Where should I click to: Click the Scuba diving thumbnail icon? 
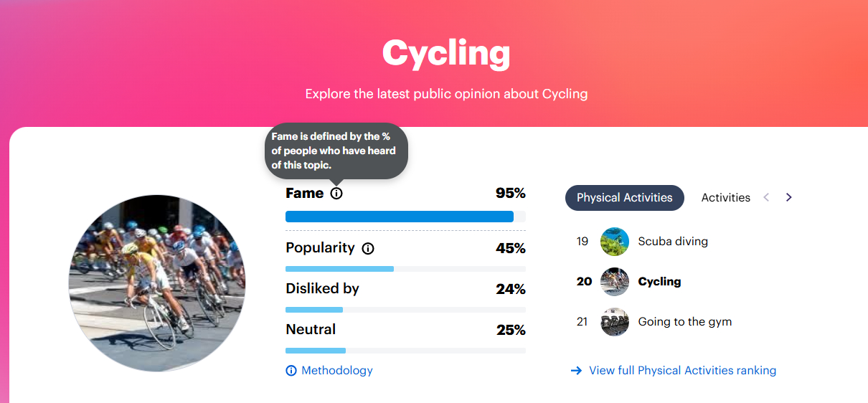pos(615,242)
